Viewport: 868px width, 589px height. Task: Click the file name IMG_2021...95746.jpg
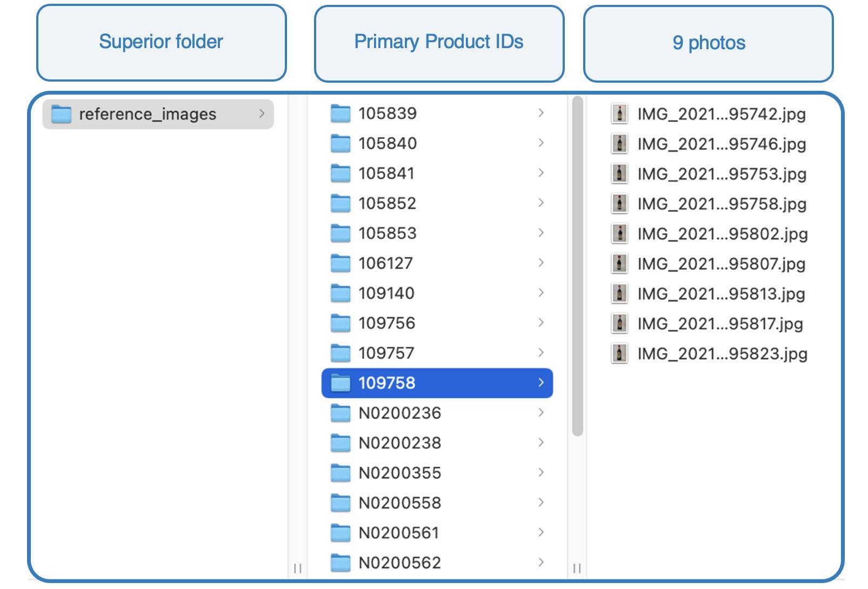pos(722,144)
